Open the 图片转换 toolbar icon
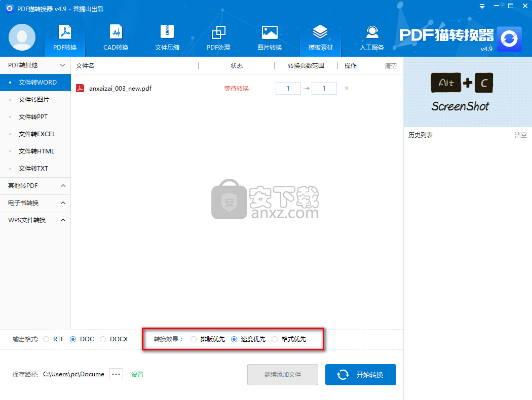 [x=270, y=37]
